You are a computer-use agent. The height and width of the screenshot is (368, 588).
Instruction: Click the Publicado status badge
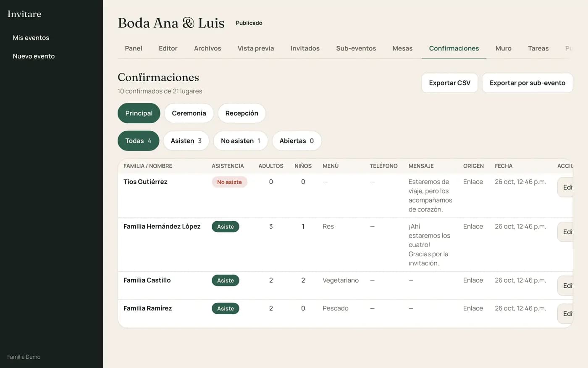point(249,23)
